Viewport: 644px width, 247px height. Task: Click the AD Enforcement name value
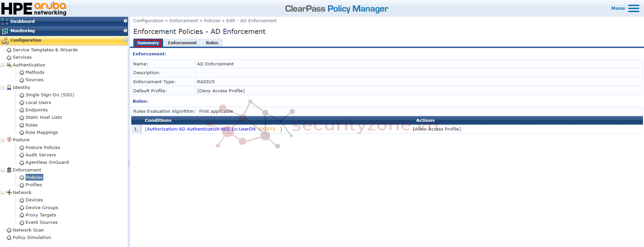pyautogui.click(x=215, y=64)
